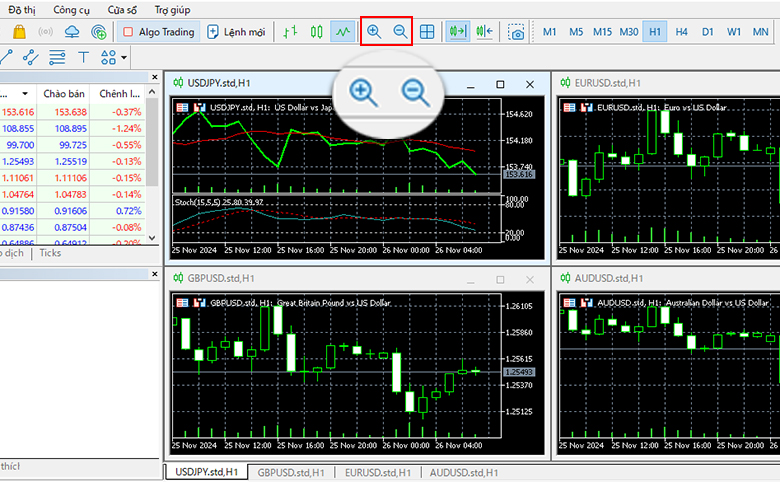Open the Signals broadcast icon
Screen dimensions: 780x482
[x=45, y=32]
